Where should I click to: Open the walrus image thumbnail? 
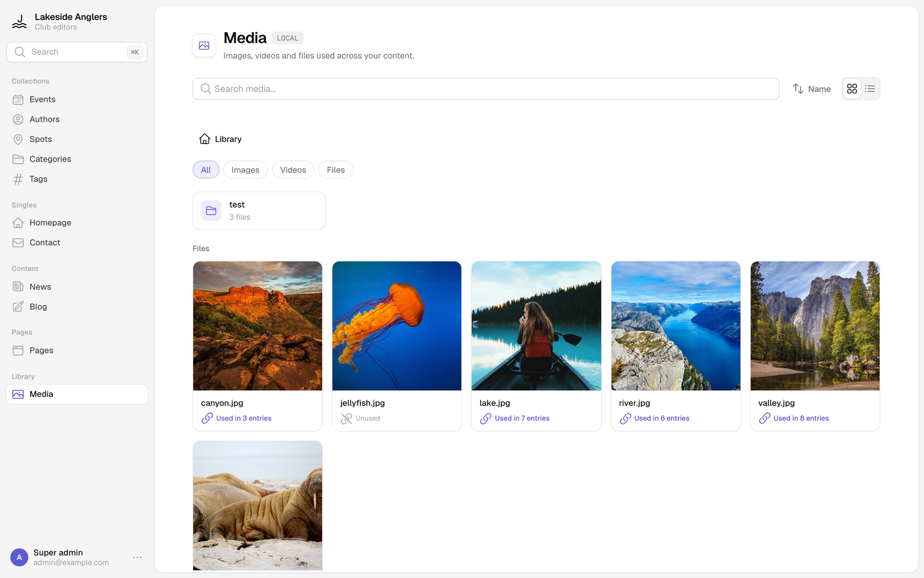coord(257,505)
